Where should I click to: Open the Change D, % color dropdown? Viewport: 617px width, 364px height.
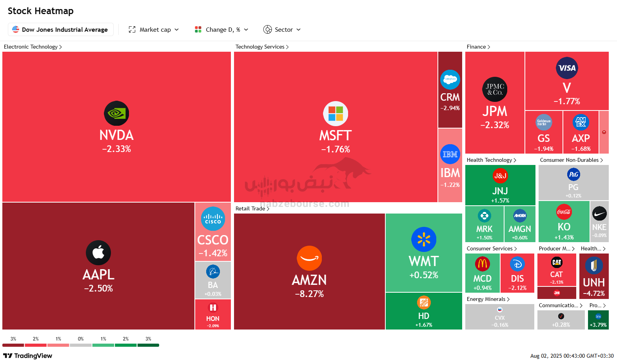(221, 30)
